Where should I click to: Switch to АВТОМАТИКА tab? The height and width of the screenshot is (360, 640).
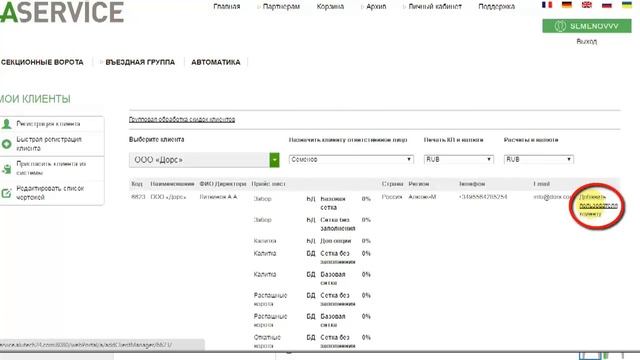click(216, 62)
